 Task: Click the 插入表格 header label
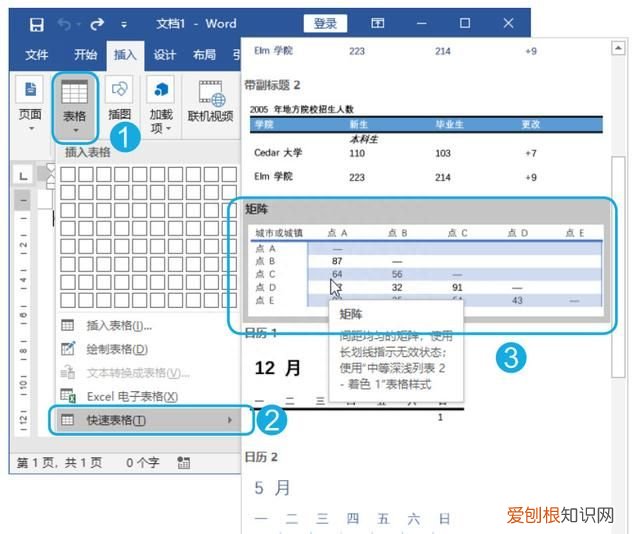tap(88, 152)
